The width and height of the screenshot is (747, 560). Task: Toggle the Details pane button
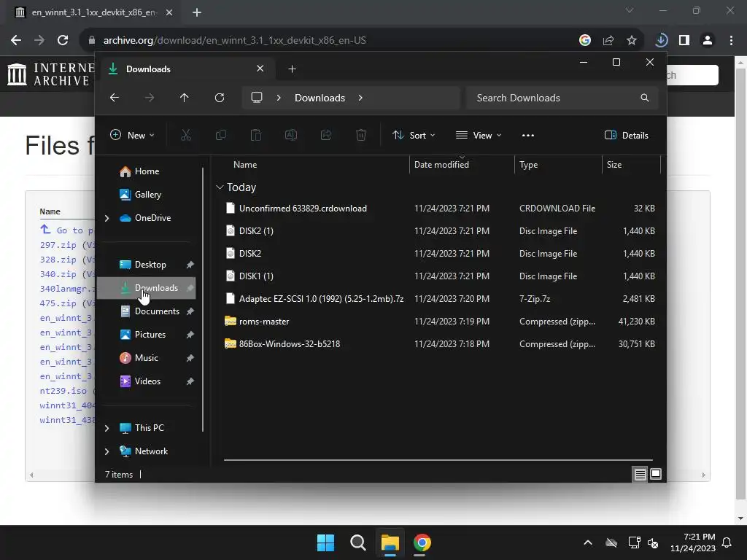(x=626, y=135)
